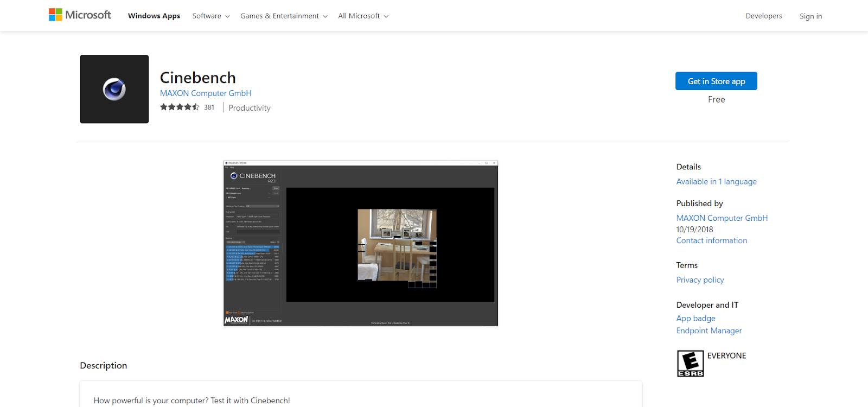Click the Cinebench app icon
The width and height of the screenshot is (868, 407).
114,89
